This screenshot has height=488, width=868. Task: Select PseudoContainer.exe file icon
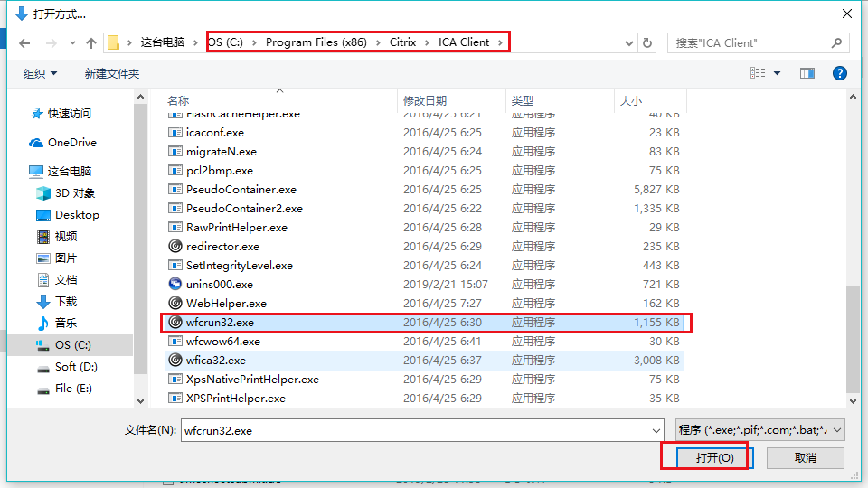pyautogui.click(x=175, y=189)
